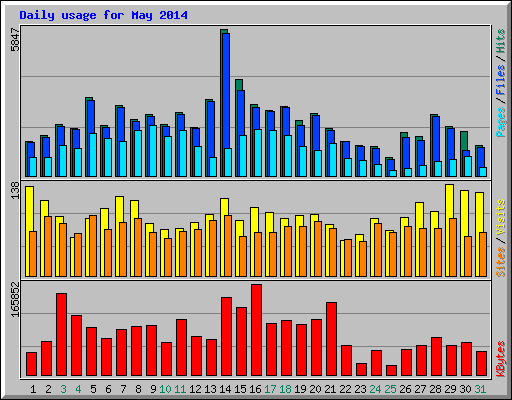Image resolution: width=512 pixels, height=400 pixels.
Task: Click green day 17 label
Action: 270,389
